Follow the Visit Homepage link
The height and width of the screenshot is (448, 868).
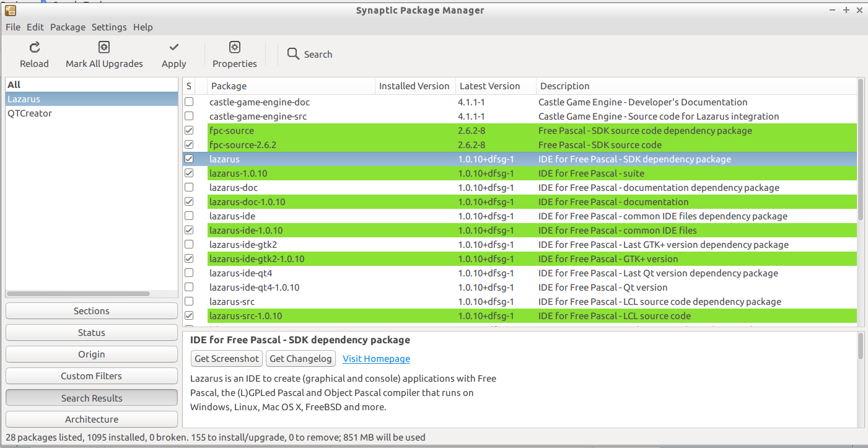pos(376,359)
